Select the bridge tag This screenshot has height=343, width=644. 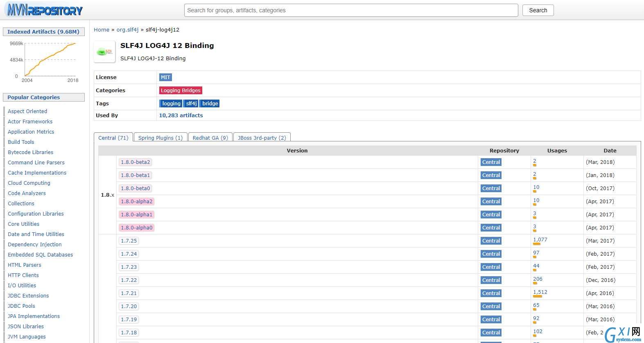210,104
